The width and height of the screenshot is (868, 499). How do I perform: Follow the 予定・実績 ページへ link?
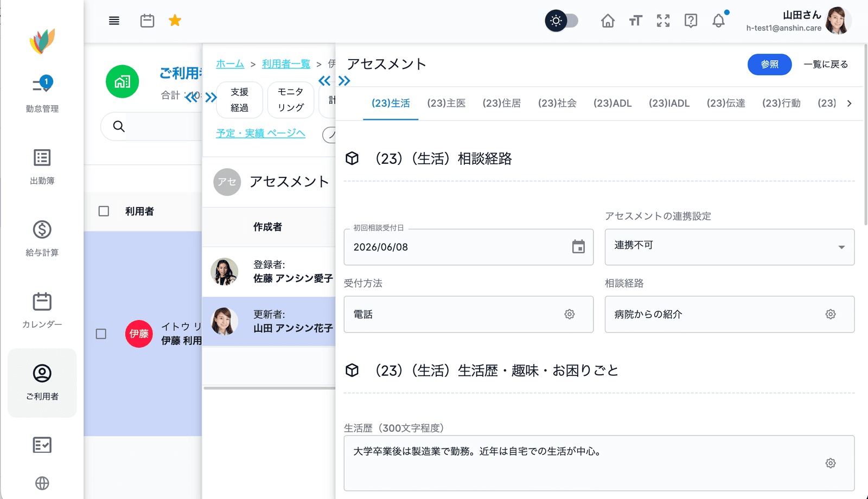click(260, 133)
